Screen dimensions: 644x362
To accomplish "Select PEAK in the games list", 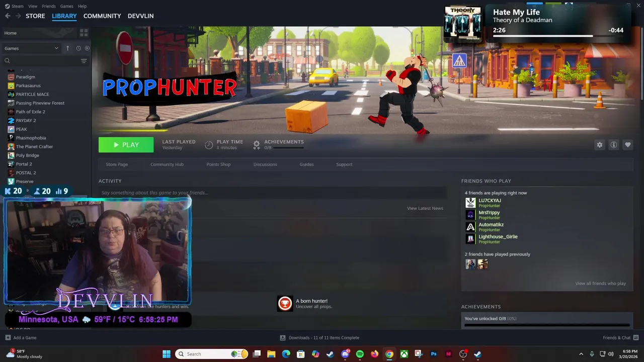I will 22,129.
